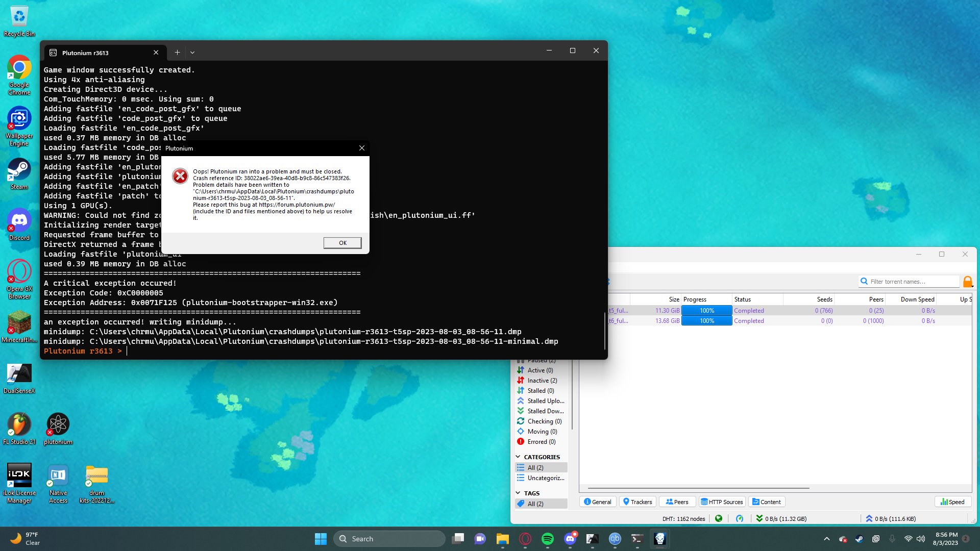Viewport: 980px width, 551px height.
Task: Close the Plutonium r3613 terminal tab
Action: (x=156, y=53)
